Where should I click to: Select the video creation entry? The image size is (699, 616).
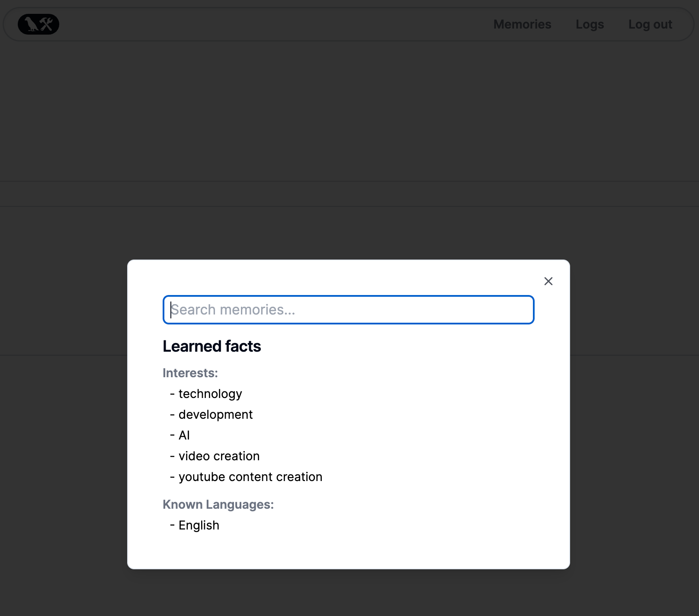(219, 456)
